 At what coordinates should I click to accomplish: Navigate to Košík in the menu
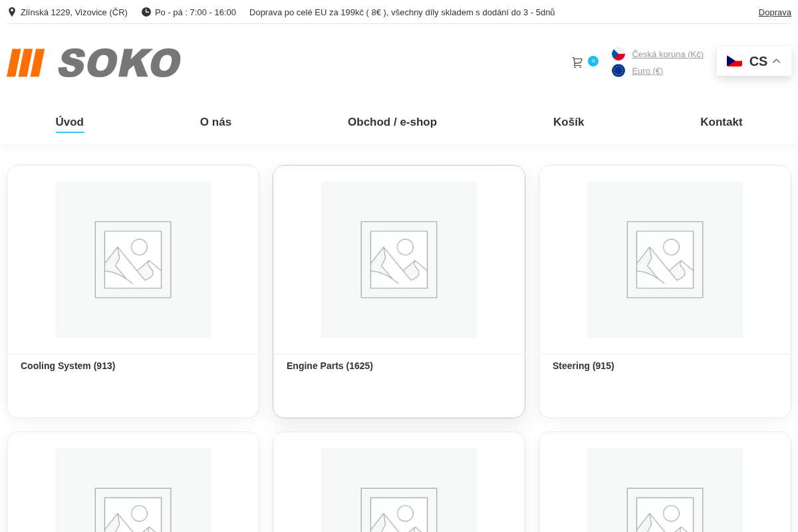569,122
